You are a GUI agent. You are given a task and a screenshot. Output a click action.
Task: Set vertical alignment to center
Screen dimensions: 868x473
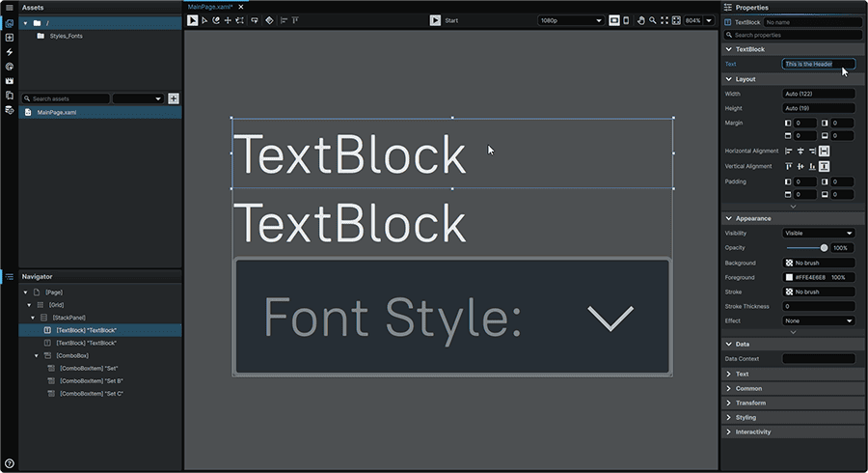pos(800,166)
